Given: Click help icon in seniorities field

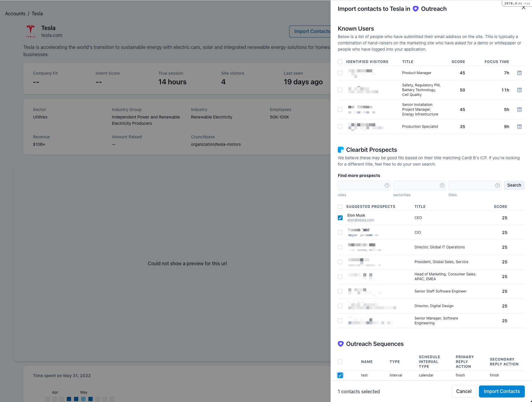Looking at the screenshot, I should click(x=442, y=185).
